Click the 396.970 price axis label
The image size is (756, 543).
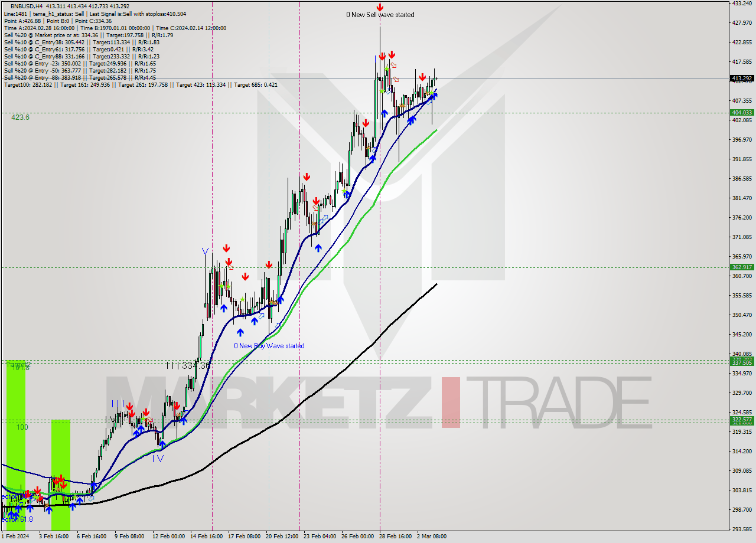(742, 140)
